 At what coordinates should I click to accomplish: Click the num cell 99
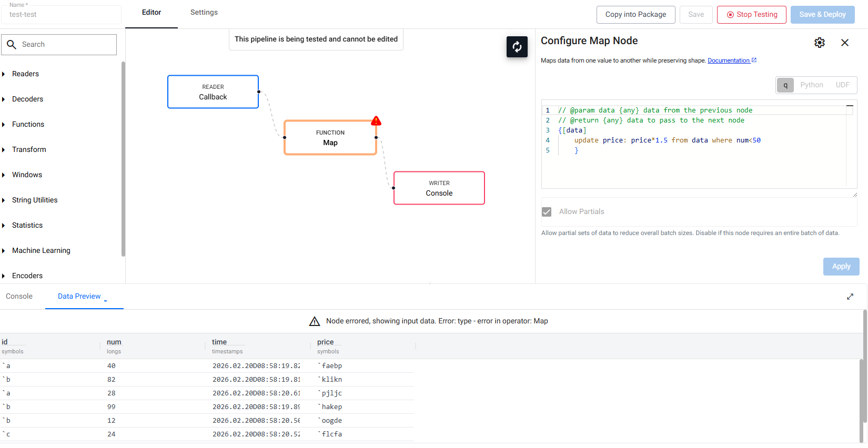[x=112, y=407]
